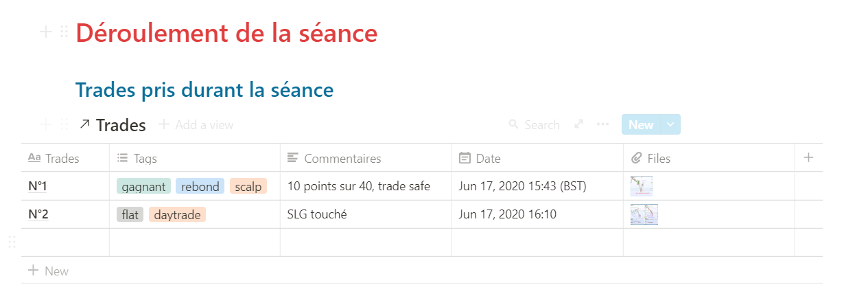Image resolution: width=868 pixels, height=305 pixels.
Task: Open the three-dots options menu
Action: point(602,124)
